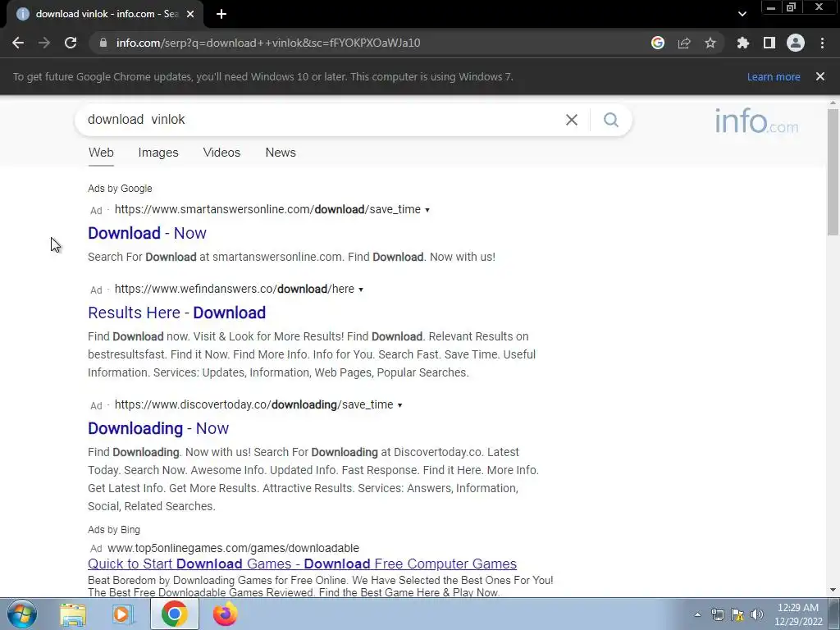Open the tab search chevron

click(742, 14)
